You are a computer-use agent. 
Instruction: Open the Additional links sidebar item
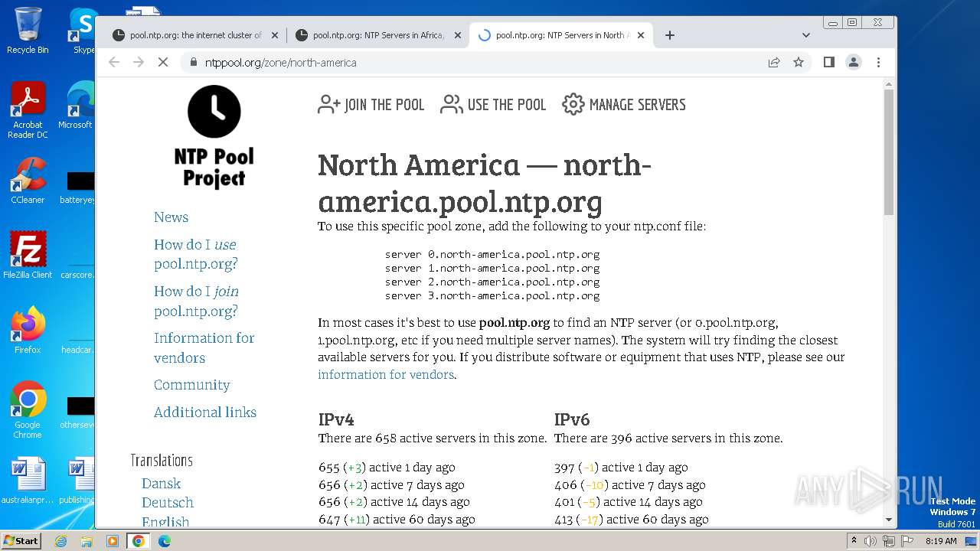click(x=205, y=412)
